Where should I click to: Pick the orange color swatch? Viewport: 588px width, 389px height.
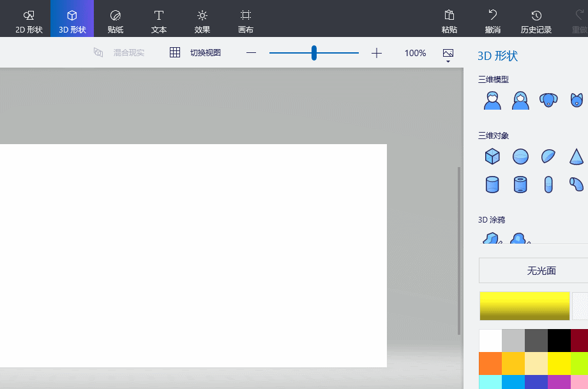pos(490,363)
